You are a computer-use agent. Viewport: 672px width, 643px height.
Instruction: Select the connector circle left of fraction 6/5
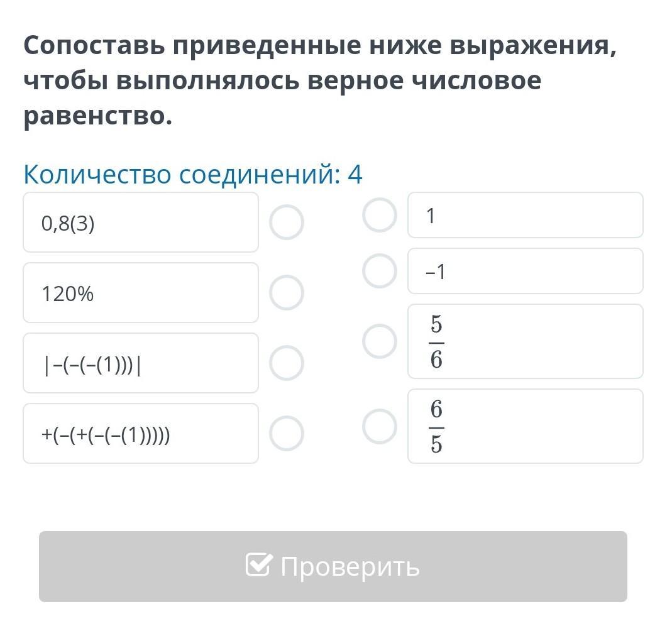tap(380, 426)
